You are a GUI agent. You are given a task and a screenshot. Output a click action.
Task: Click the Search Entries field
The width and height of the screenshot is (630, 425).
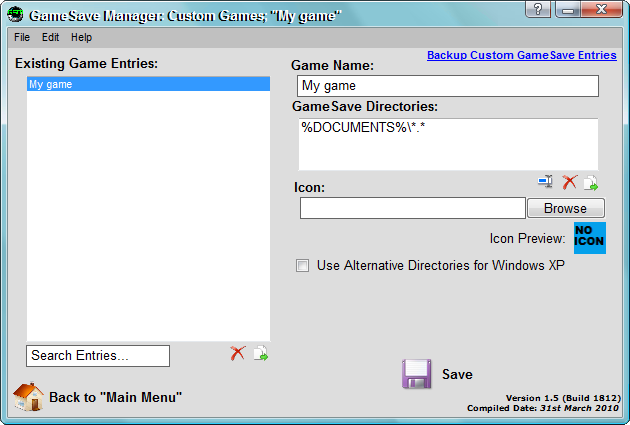click(98, 356)
